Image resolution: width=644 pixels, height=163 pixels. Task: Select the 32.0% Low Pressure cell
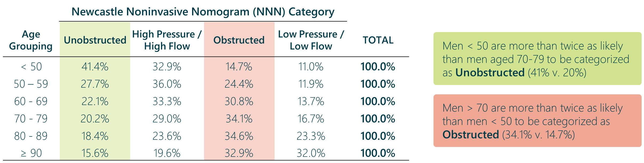click(x=311, y=153)
